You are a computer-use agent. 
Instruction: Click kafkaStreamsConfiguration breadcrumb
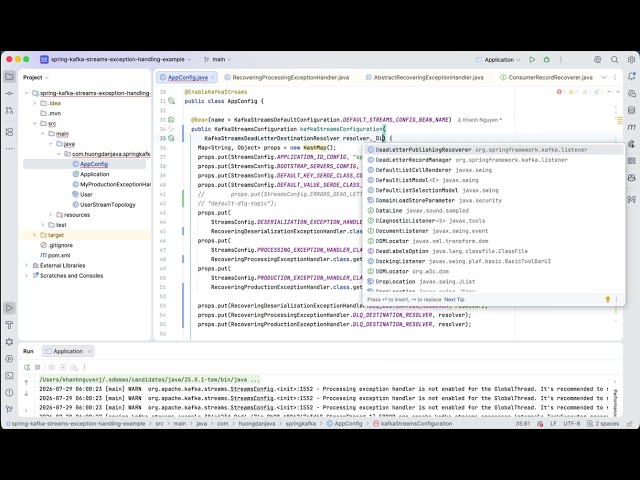point(412,424)
